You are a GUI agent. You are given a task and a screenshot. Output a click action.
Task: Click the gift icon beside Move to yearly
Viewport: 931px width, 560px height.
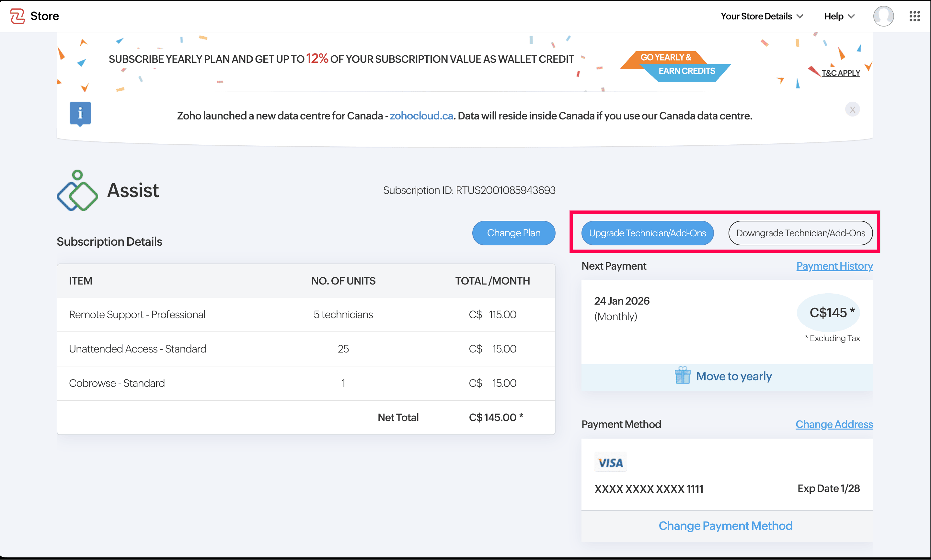tap(682, 375)
